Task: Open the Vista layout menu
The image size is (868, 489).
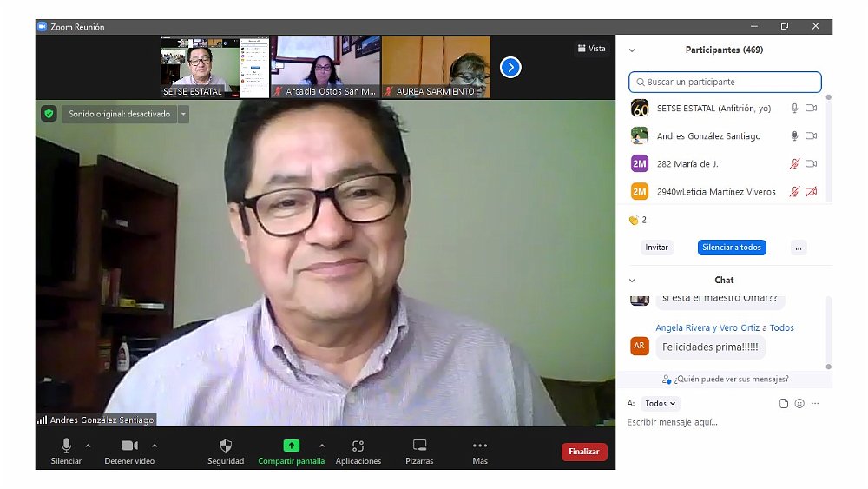Action: [x=591, y=49]
